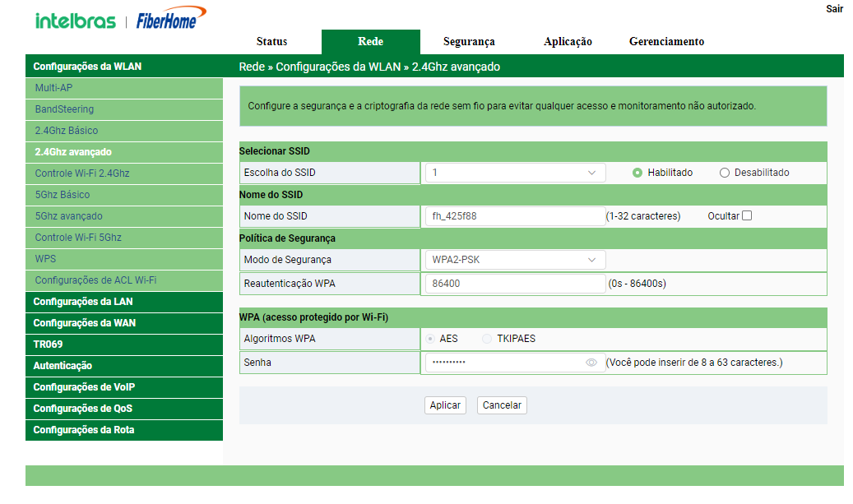Click the Cancelar button
The width and height of the screenshot is (853, 504).
(502, 405)
